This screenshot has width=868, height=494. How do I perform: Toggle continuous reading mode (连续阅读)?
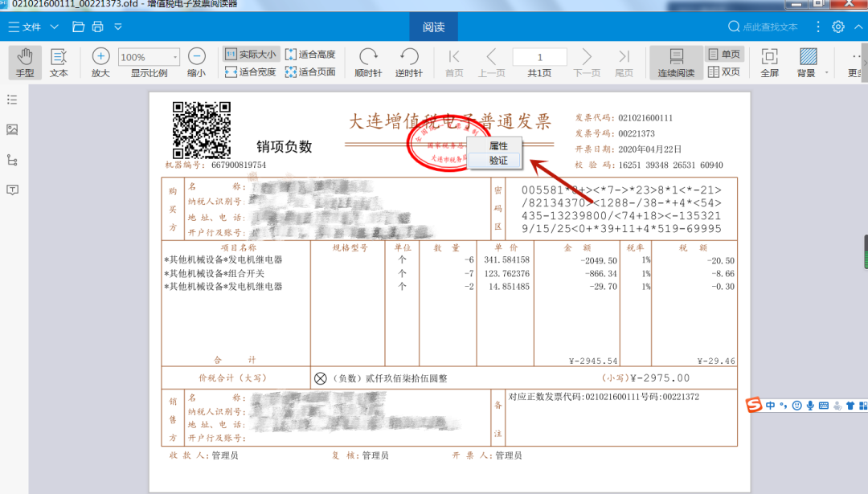(676, 62)
